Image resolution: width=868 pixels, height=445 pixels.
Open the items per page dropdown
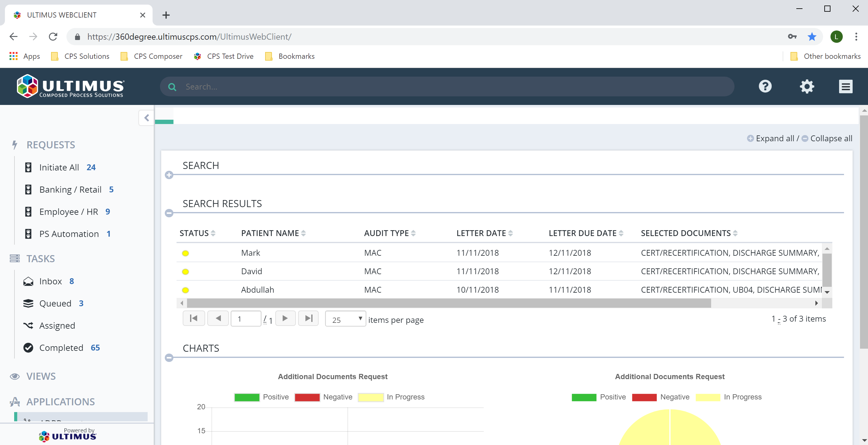(x=345, y=319)
